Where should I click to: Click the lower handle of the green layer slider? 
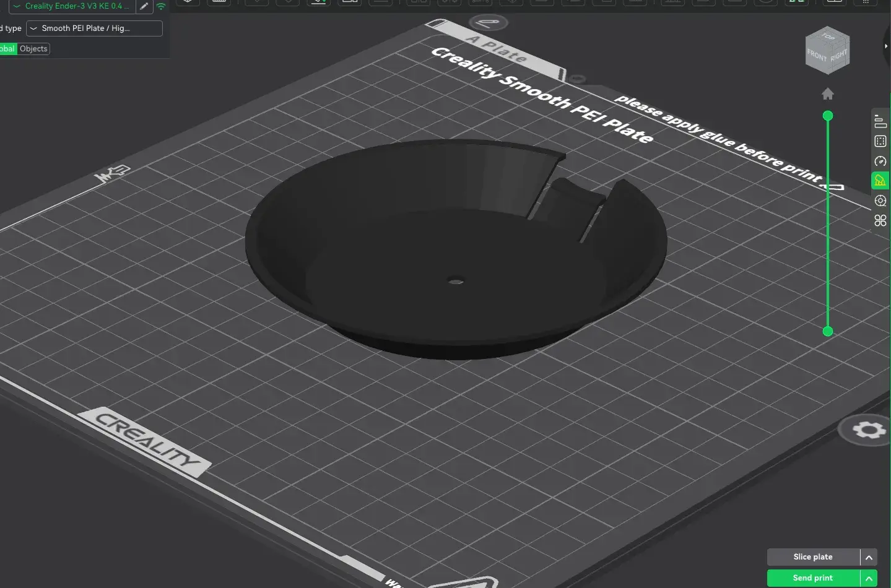click(x=828, y=331)
